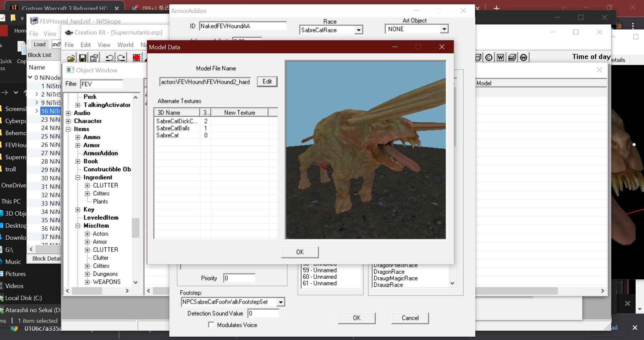Viewport: 644px width, 340px height.
Task: Open the Race dropdown showing SabreCatRace
Action: coord(359,30)
